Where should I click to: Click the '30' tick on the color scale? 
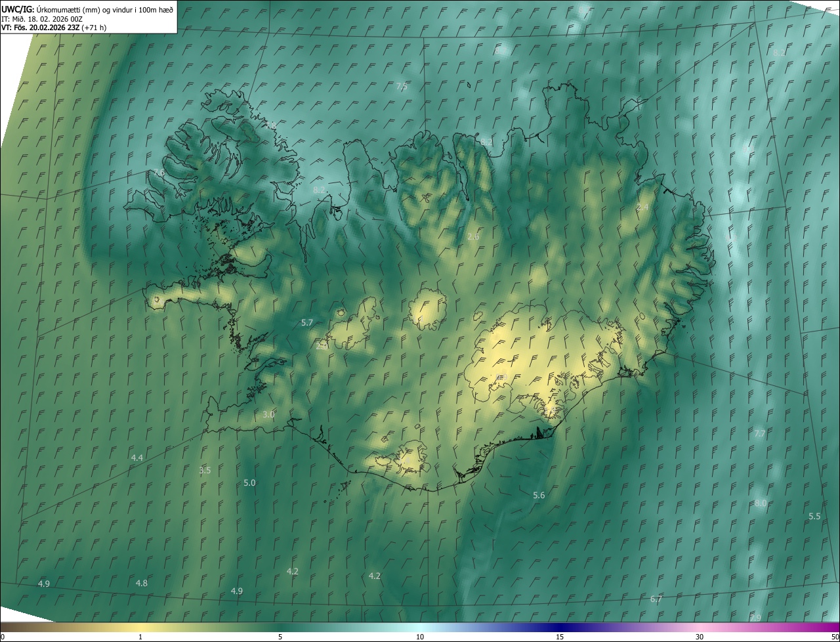pos(700,637)
